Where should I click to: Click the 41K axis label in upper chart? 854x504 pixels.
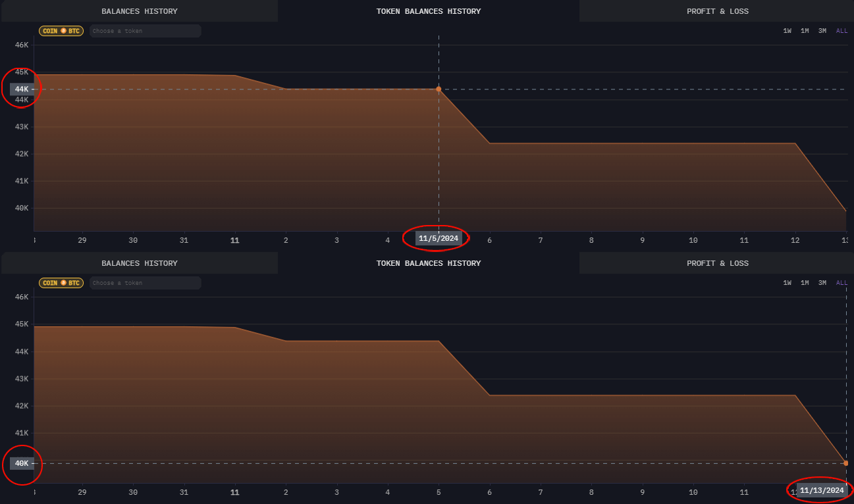click(x=22, y=181)
